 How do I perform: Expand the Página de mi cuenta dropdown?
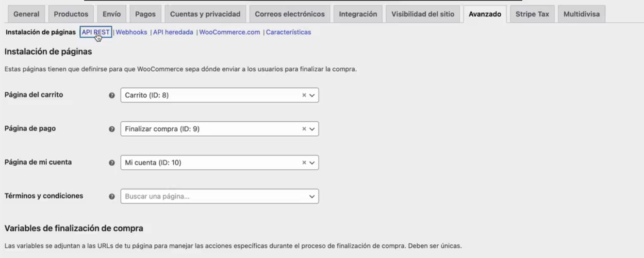[312, 163]
